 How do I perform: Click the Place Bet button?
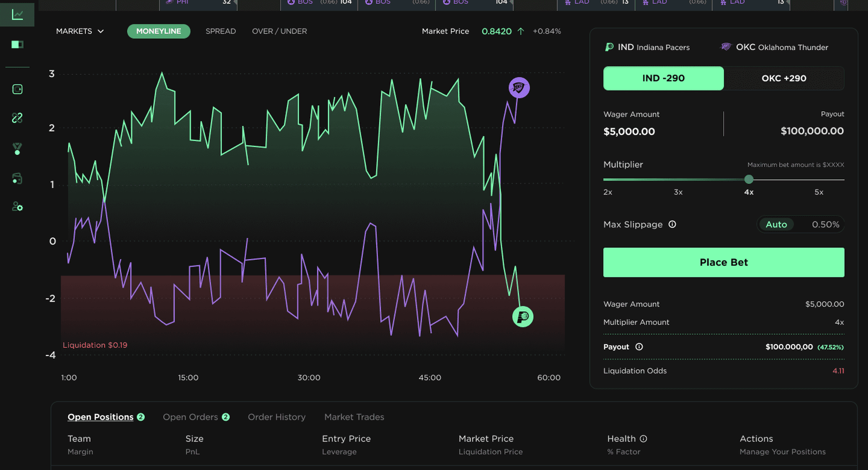724,263
